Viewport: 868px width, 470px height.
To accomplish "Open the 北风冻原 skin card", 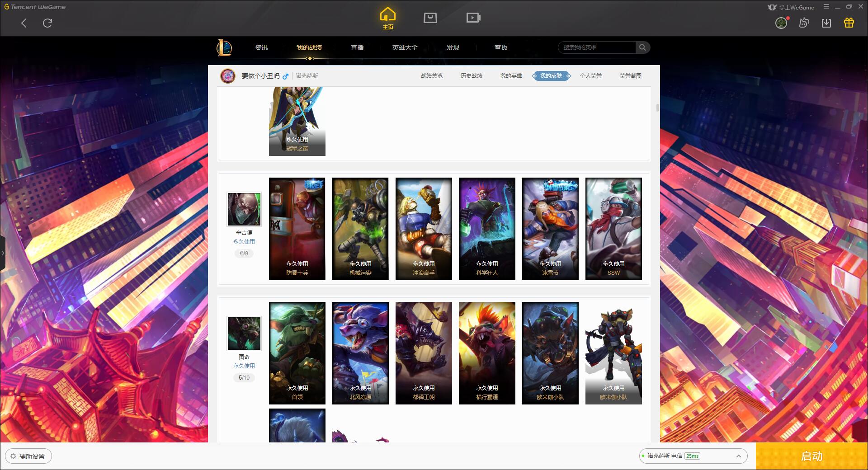I will 360,353.
